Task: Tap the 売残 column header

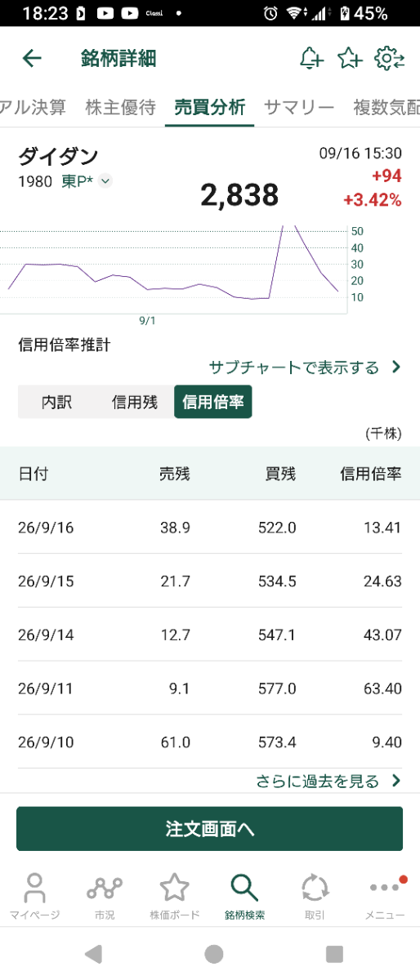Action: pos(175,474)
